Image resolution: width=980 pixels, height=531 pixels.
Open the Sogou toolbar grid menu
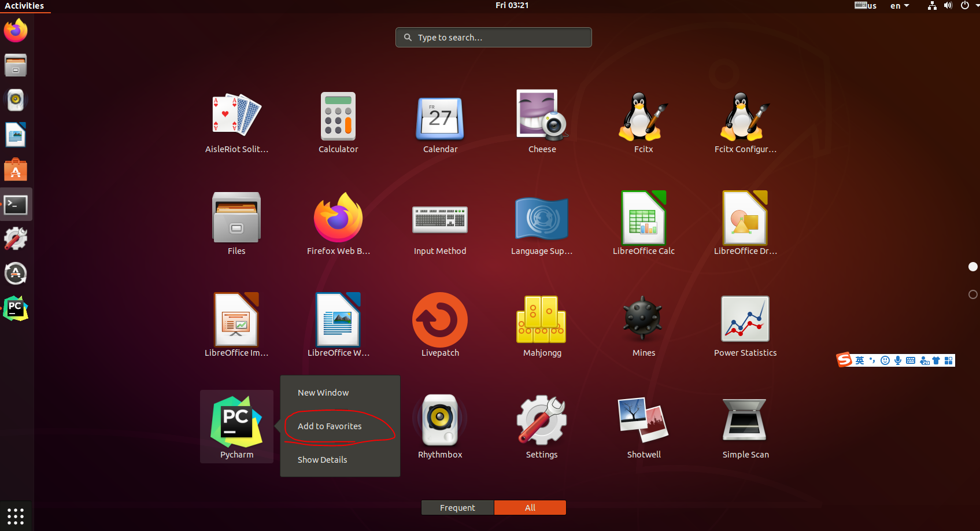tap(949, 360)
